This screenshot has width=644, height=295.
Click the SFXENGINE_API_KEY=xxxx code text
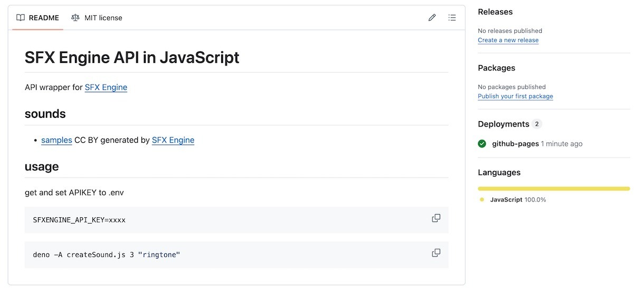coord(79,220)
